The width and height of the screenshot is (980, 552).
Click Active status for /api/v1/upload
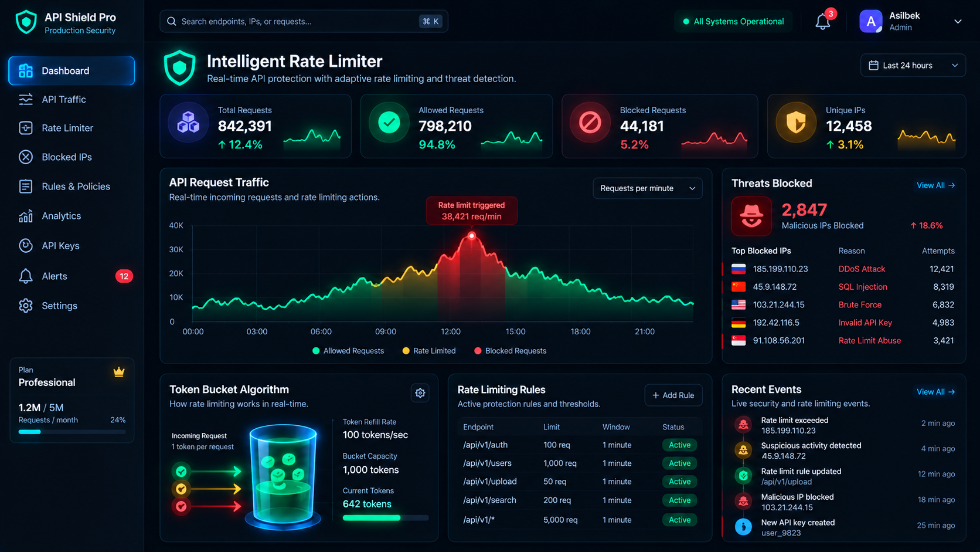coord(680,482)
